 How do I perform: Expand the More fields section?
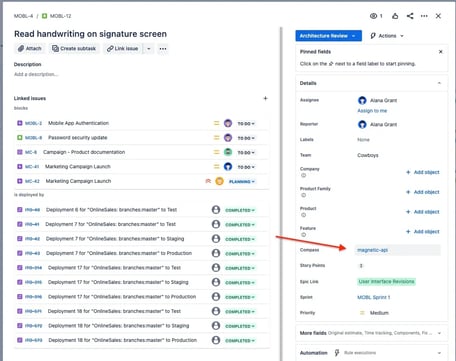371,333
